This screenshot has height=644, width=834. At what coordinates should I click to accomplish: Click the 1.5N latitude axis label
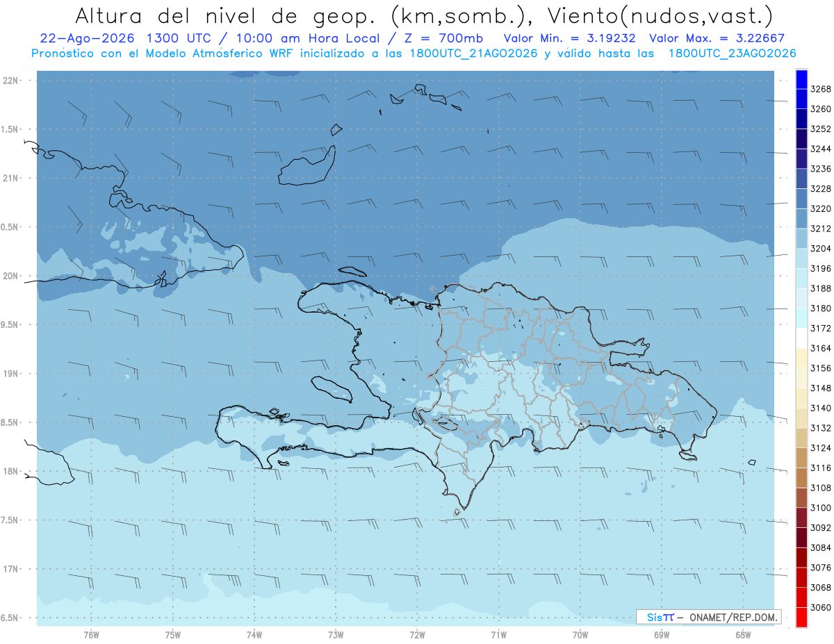pyautogui.click(x=10, y=129)
